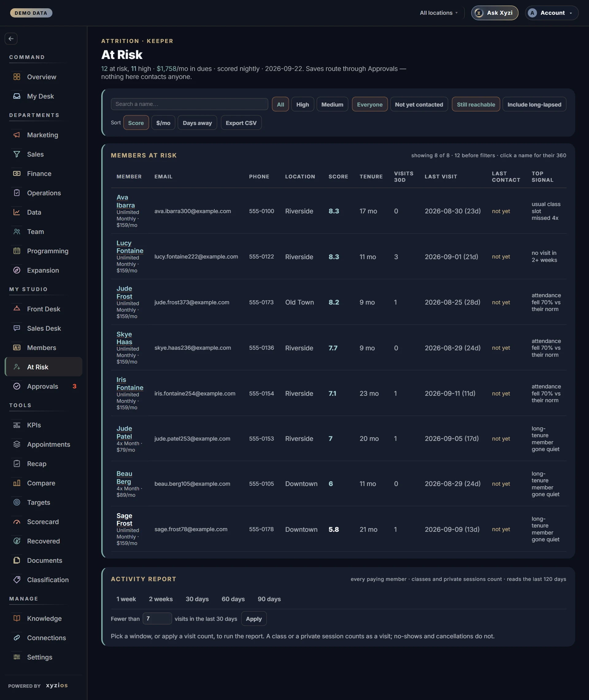Switch report window to 30 days
The image size is (589, 700).
197,599
